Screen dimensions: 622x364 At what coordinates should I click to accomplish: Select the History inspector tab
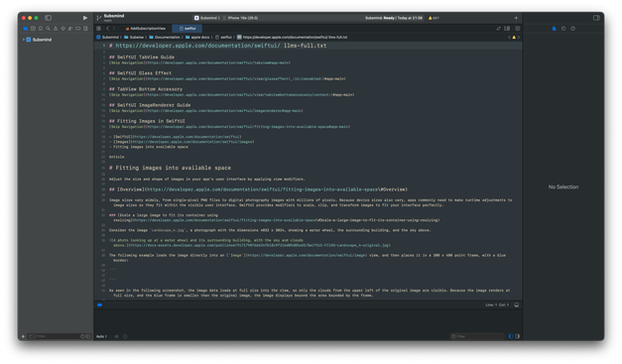pyautogui.click(x=563, y=29)
